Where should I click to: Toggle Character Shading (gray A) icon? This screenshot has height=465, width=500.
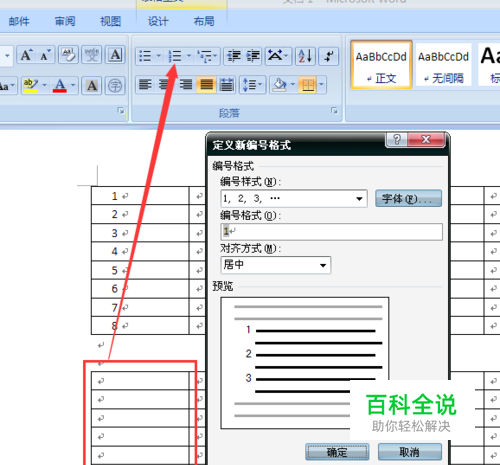click(x=92, y=86)
